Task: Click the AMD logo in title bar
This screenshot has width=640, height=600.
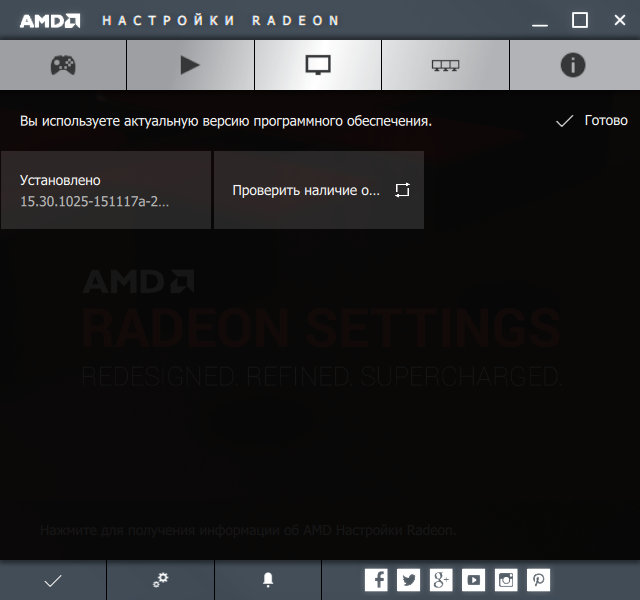Action: 50,21
